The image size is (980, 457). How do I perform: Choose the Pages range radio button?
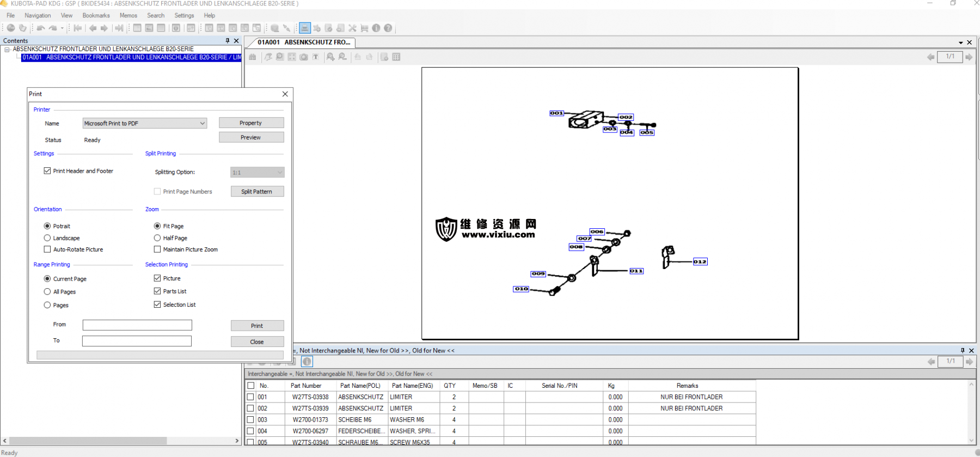point(47,305)
